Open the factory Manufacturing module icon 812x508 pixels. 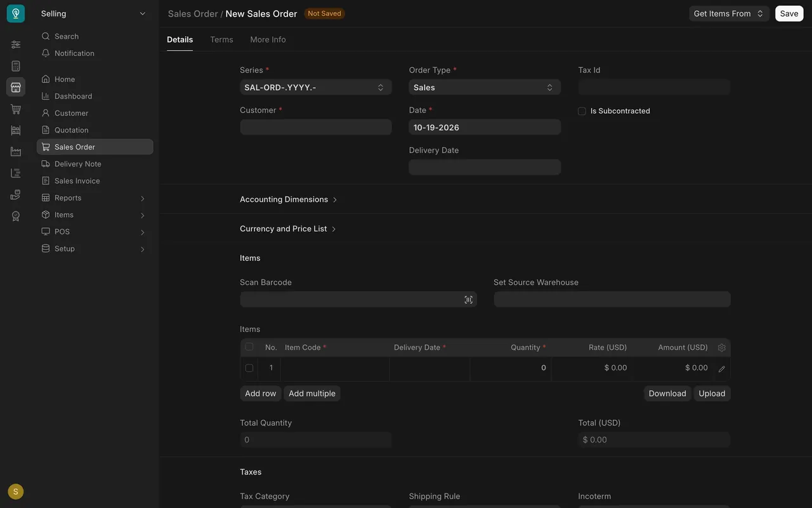[x=16, y=152]
